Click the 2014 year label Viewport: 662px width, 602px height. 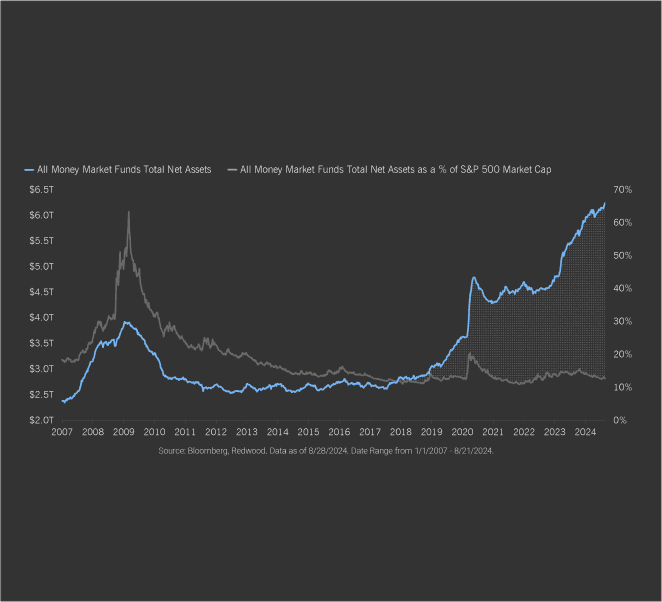coord(278,432)
